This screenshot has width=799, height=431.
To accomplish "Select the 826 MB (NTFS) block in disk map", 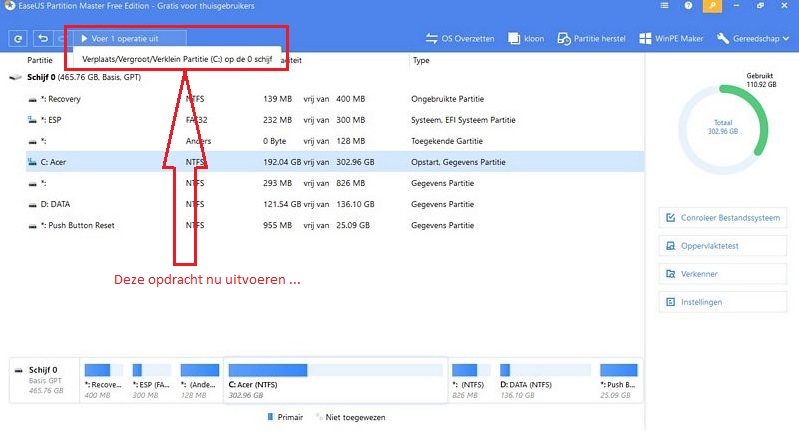I will pyautogui.click(x=471, y=381).
